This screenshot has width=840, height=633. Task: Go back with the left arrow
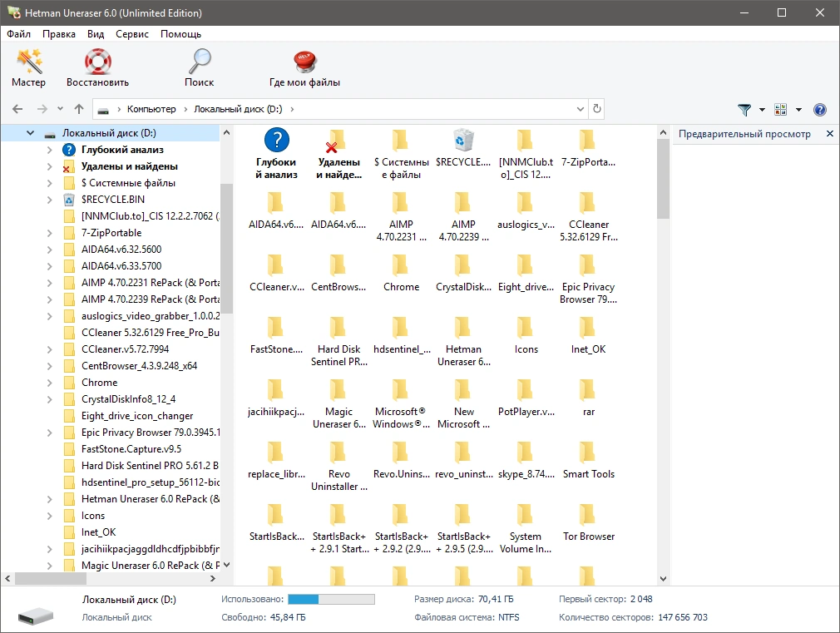[x=17, y=109]
